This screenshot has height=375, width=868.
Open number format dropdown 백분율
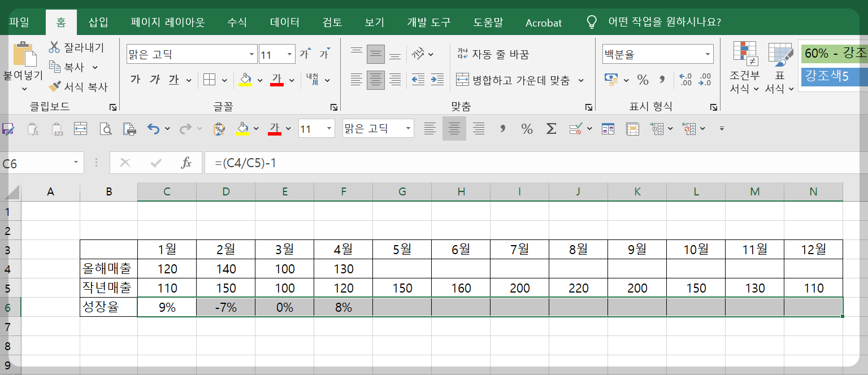click(708, 54)
